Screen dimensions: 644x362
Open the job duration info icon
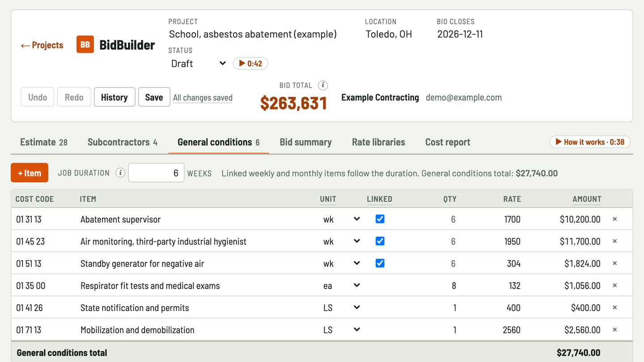tap(120, 173)
